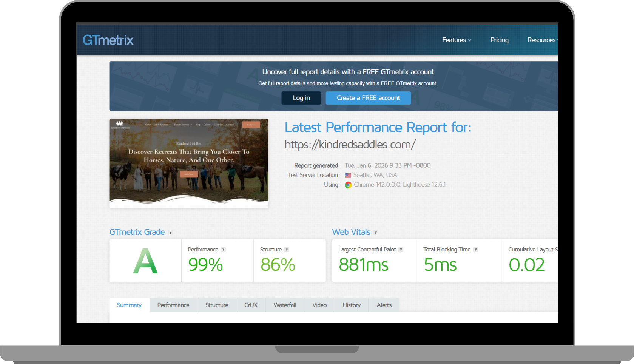Click the Chrome browser icon
Screen dimensions: 634x364
[348, 185]
